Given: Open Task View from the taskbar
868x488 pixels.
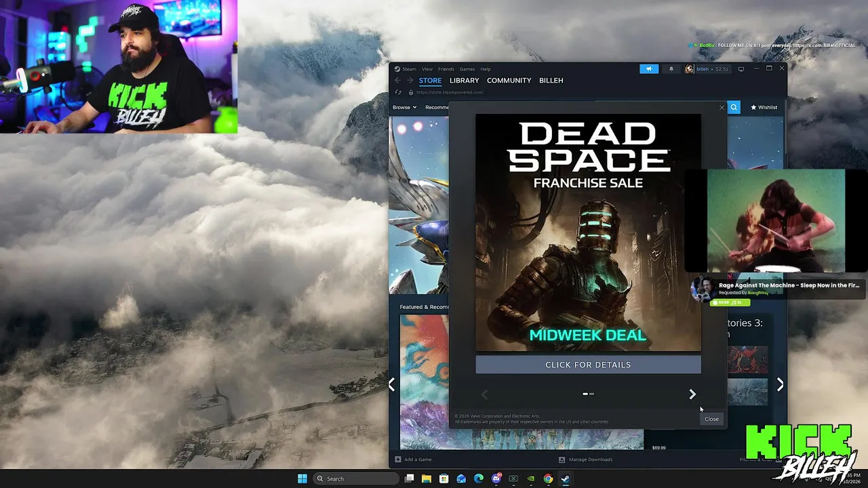Looking at the screenshot, I should 409,479.
